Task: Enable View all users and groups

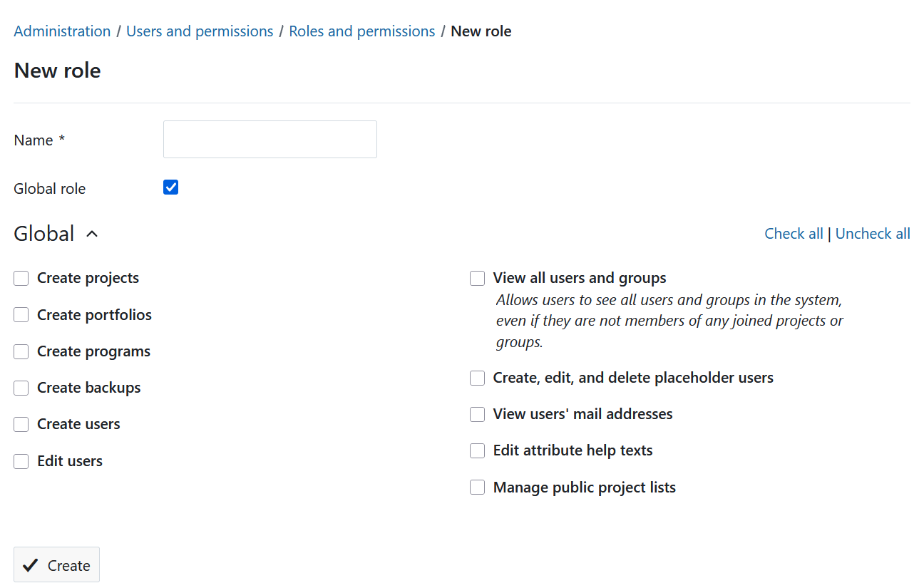Action: coord(477,278)
